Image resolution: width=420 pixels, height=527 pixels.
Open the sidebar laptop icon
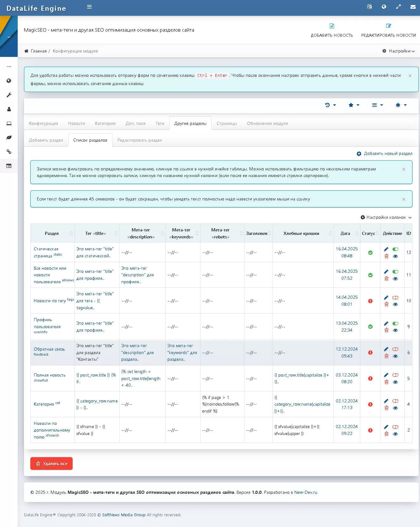[9, 123]
